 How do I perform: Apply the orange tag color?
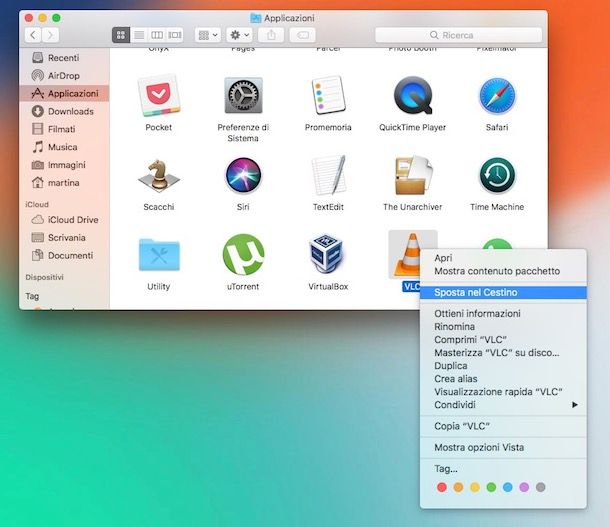[x=458, y=487]
